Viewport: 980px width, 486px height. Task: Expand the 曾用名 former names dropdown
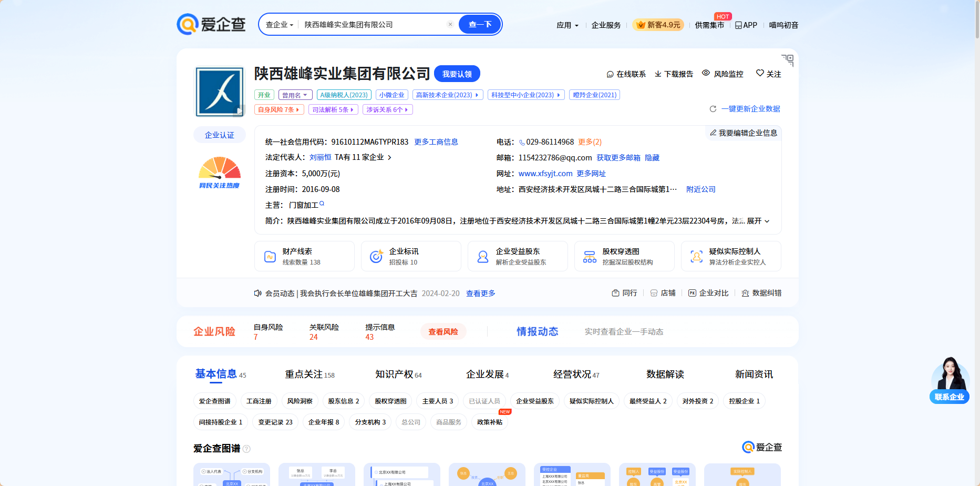click(295, 95)
